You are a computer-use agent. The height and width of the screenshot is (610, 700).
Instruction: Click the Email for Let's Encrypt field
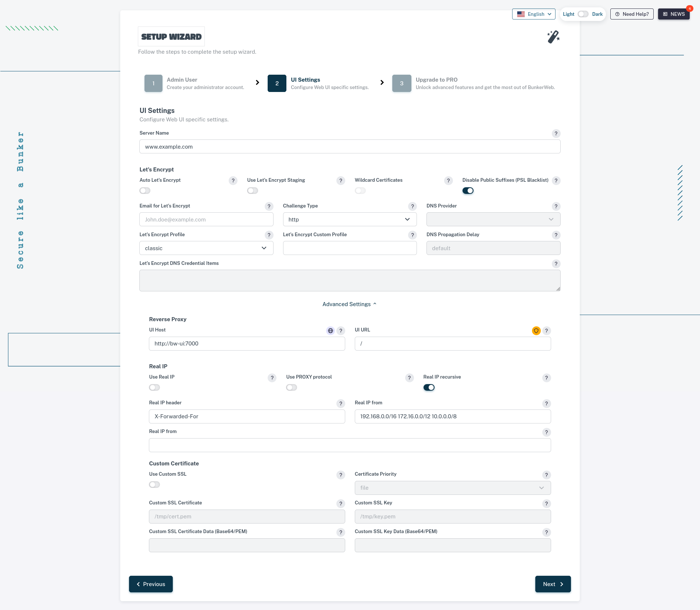(x=206, y=219)
